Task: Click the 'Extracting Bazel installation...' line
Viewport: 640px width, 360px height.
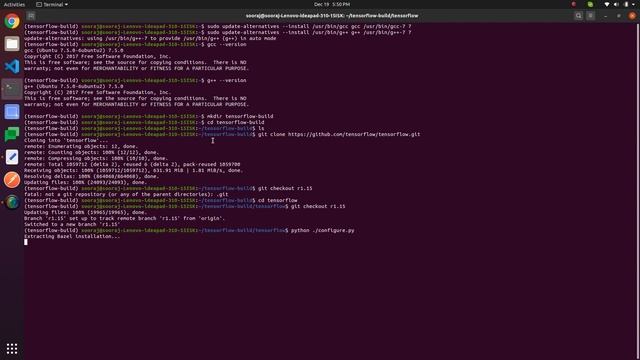Action: pos(72,236)
